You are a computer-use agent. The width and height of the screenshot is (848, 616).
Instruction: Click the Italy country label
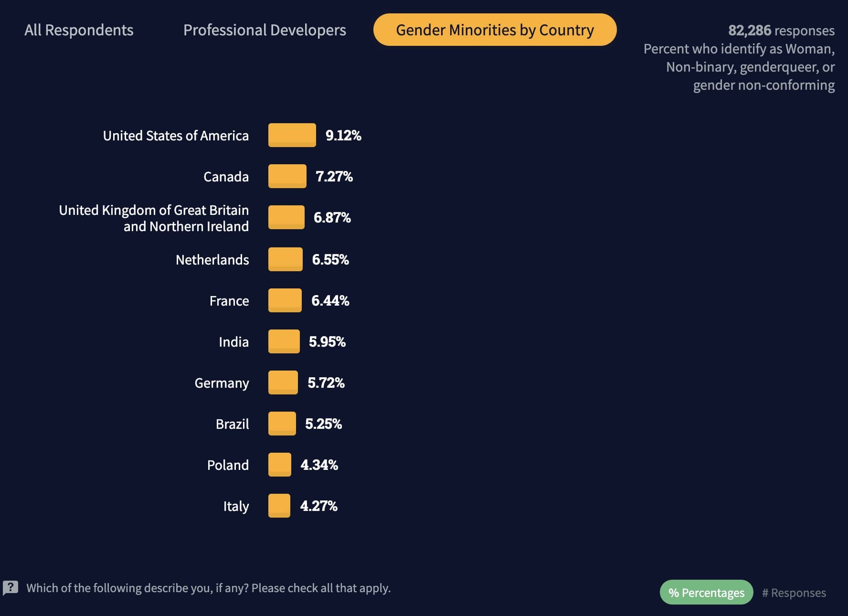[x=236, y=506]
